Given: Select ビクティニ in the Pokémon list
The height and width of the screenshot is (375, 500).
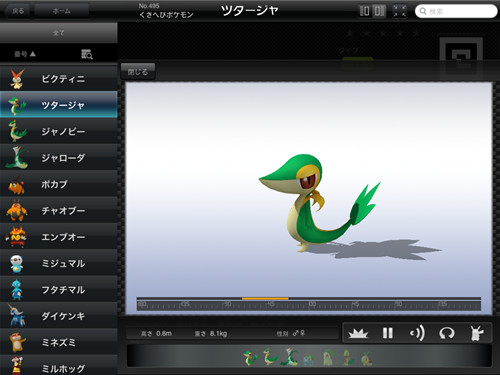Looking at the screenshot, I should 59,79.
